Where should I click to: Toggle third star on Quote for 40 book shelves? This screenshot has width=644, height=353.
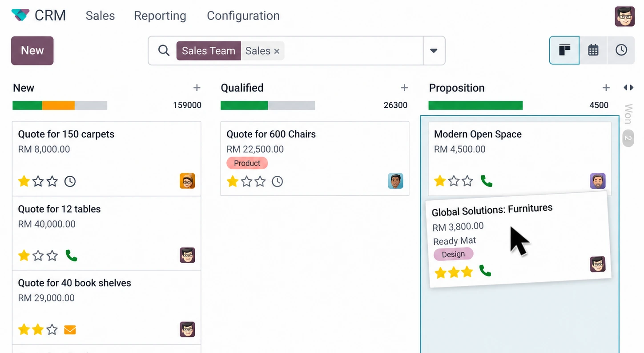tap(52, 330)
